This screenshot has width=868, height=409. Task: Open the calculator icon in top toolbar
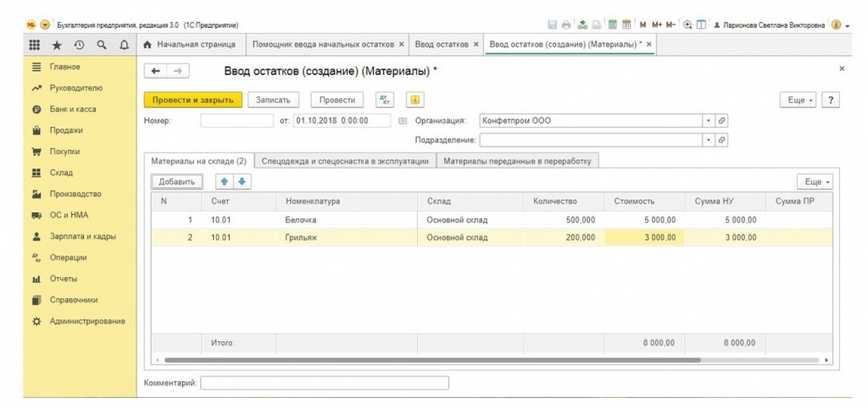coord(612,25)
